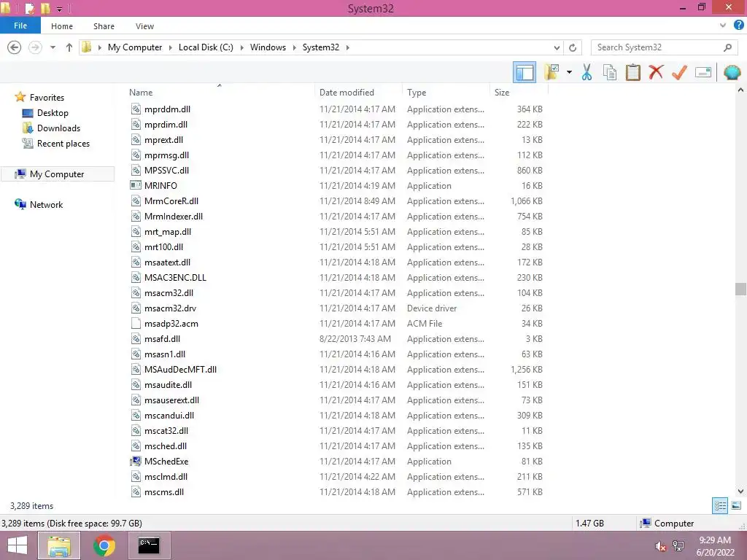Click the red X Delete icon
Screen dimensions: 747x560
click(x=656, y=72)
